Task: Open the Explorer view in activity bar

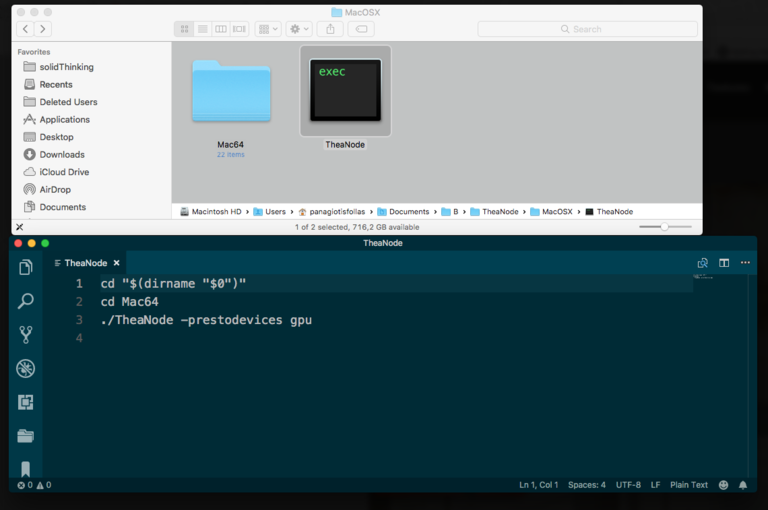Action: (x=26, y=267)
